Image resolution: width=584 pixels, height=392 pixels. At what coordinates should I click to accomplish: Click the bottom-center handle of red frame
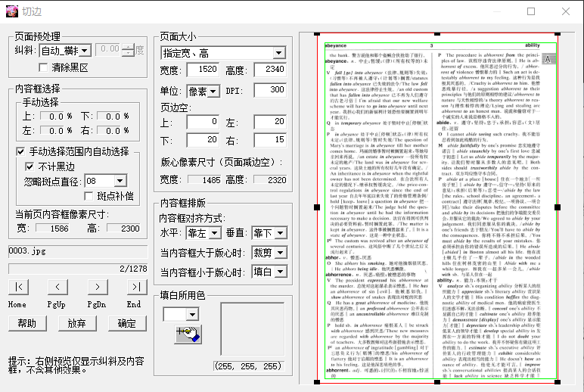[x=437, y=382]
